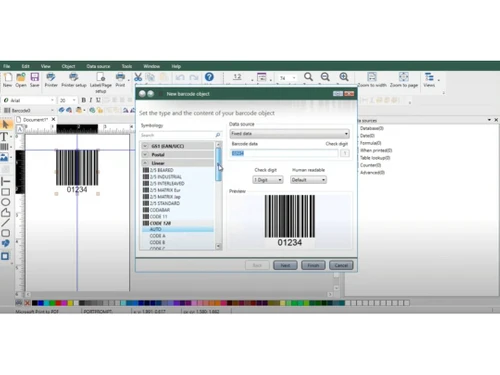Click the Barcode data input field

tap(284, 153)
